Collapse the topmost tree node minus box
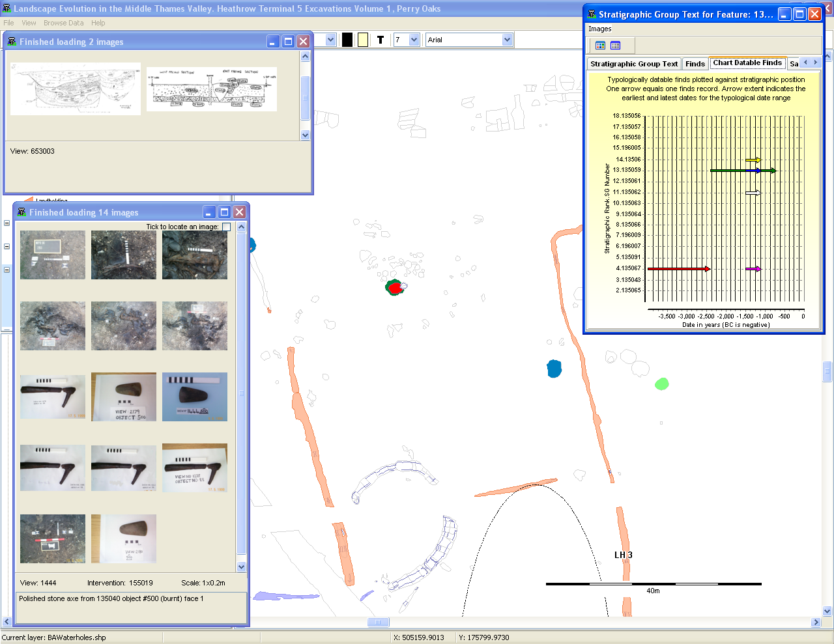The image size is (834, 644). (x=7, y=223)
